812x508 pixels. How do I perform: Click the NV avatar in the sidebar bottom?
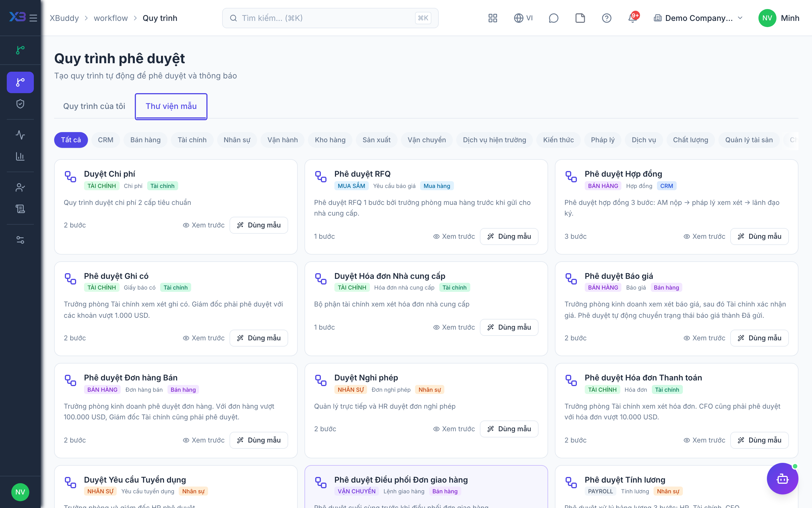point(20,492)
